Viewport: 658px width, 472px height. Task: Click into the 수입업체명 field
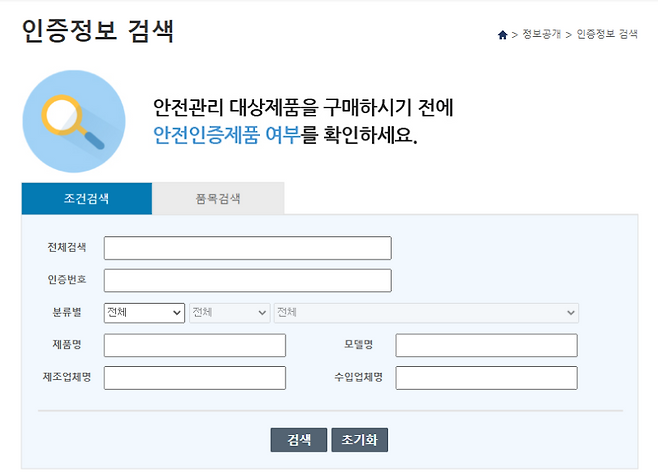(486, 378)
